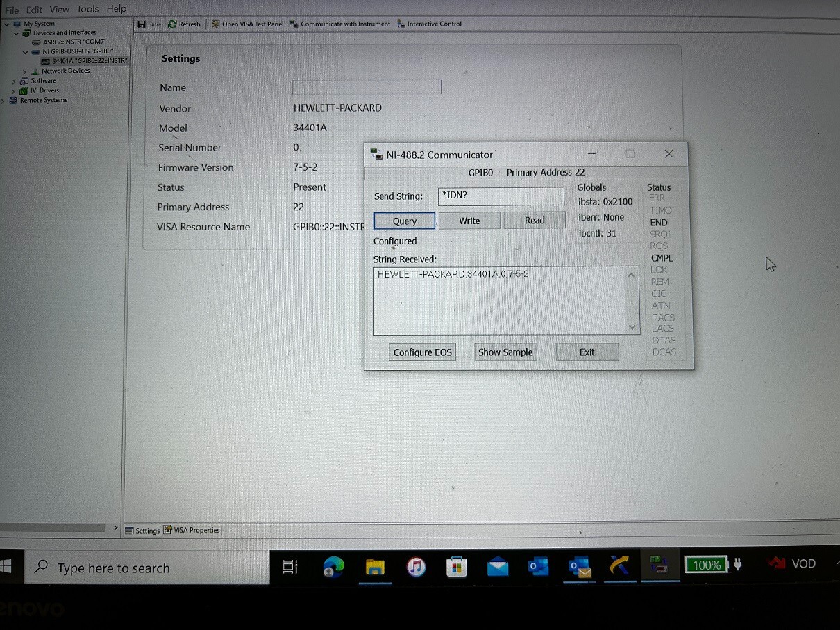This screenshot has width=840, height=630.
Task: Open Microsoft Store from taskbar
Action: [x=456, y=568]
